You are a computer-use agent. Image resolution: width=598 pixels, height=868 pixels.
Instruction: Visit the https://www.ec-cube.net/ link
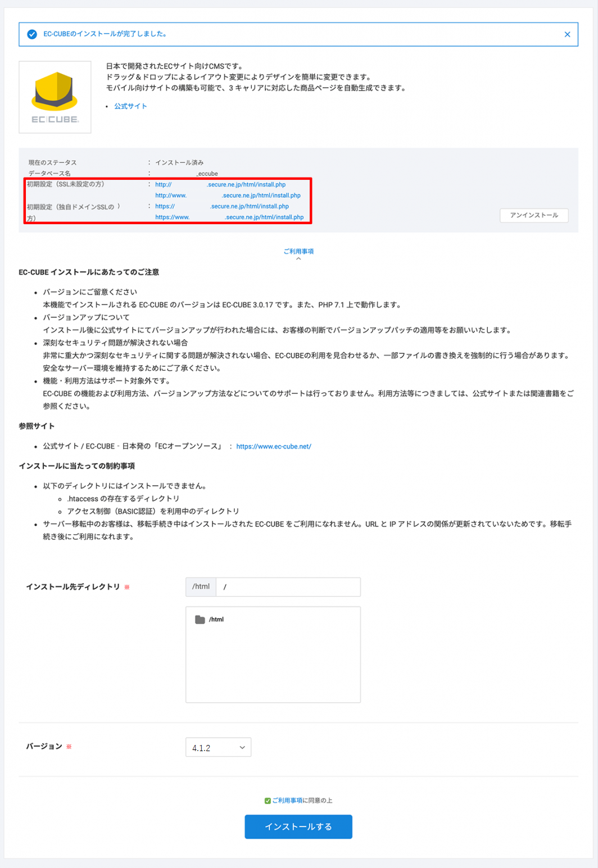274,447
